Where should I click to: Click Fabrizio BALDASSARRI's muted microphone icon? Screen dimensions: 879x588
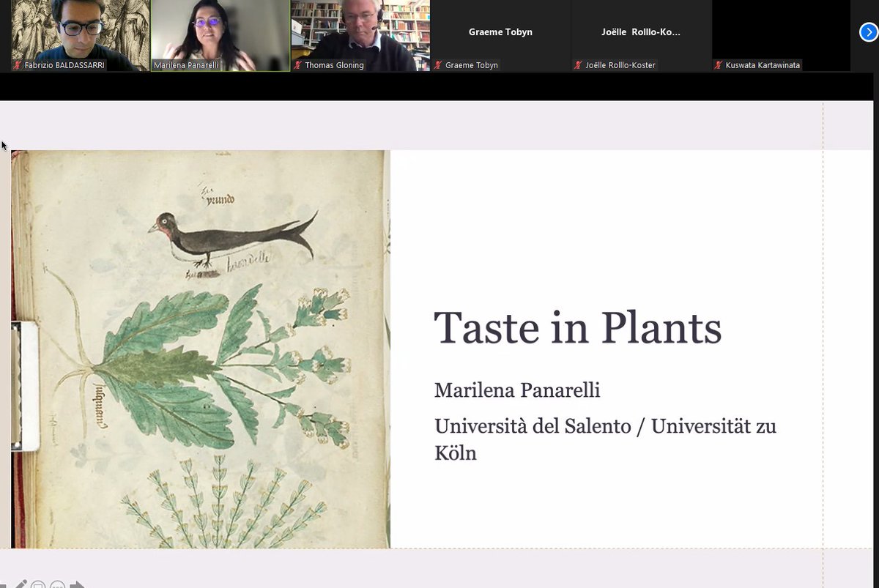(18, 65)
